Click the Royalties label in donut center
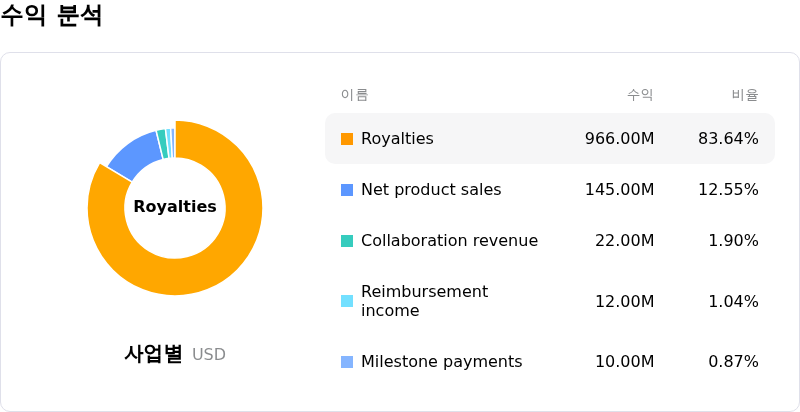 click(175, 207)
